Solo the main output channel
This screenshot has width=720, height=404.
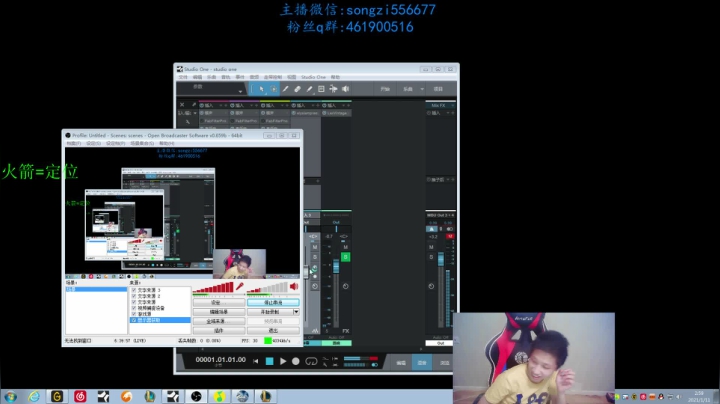[x=431, y=257]
